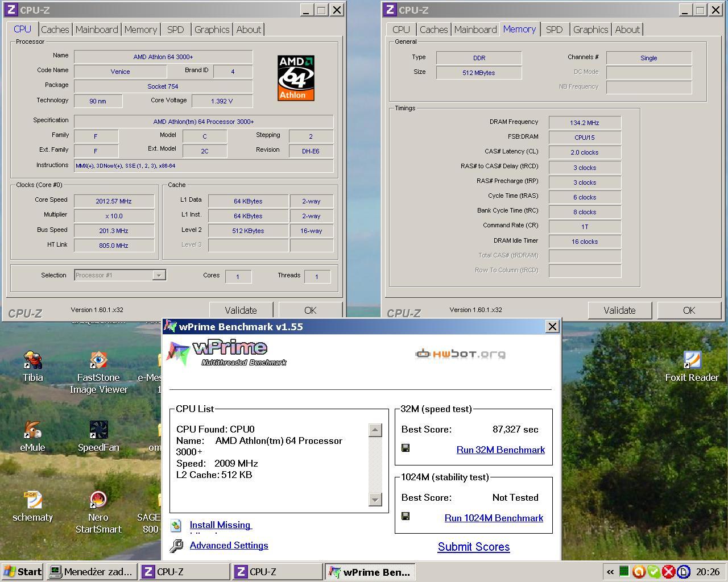728x582 pixels.
Task: Click the AMD Athlon 64 logo
Action: click(296, 78)
